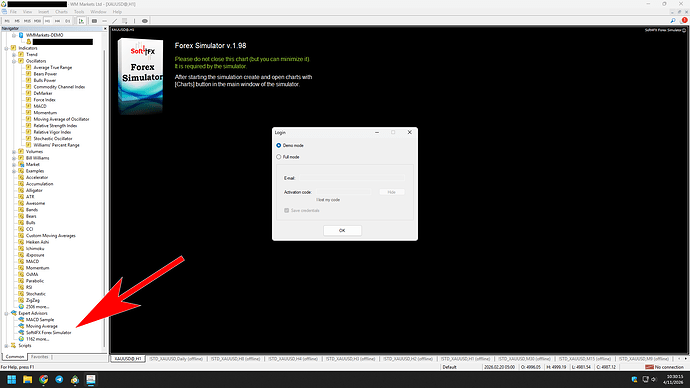Click the search magnifier icon at top right
Image resolution: width=690 pixels, height=388 pixels.
click(673, 21)
